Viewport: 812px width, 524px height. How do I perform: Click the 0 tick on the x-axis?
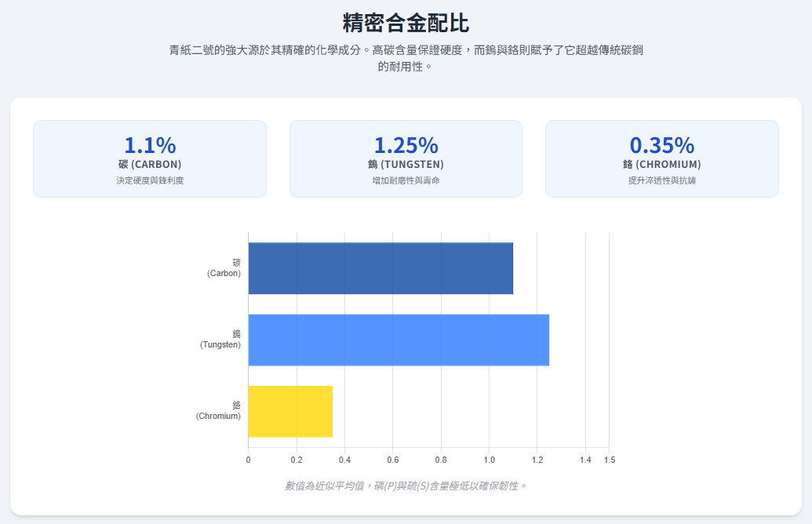(248, 460)
